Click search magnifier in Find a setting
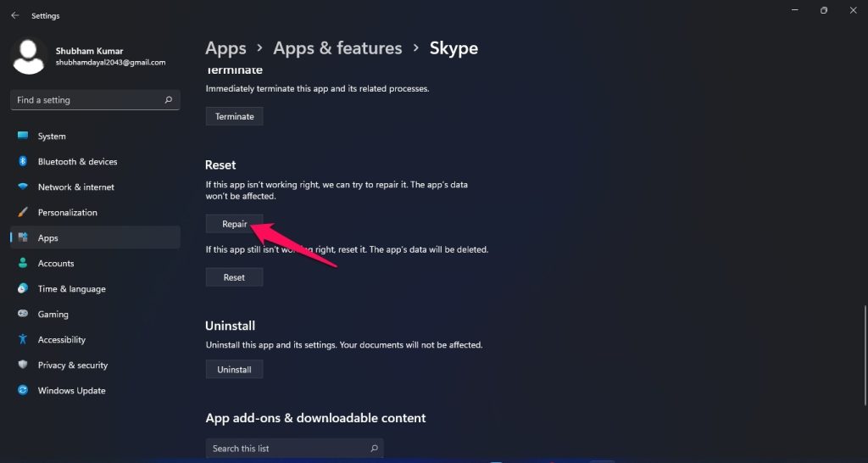The height and width of the screenshot is (463, 868). (169, 100)
